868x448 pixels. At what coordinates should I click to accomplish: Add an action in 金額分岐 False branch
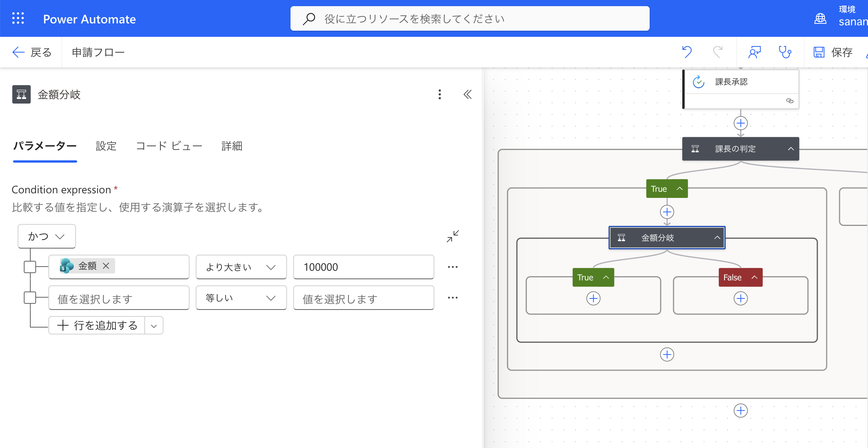tap(741, 298)
